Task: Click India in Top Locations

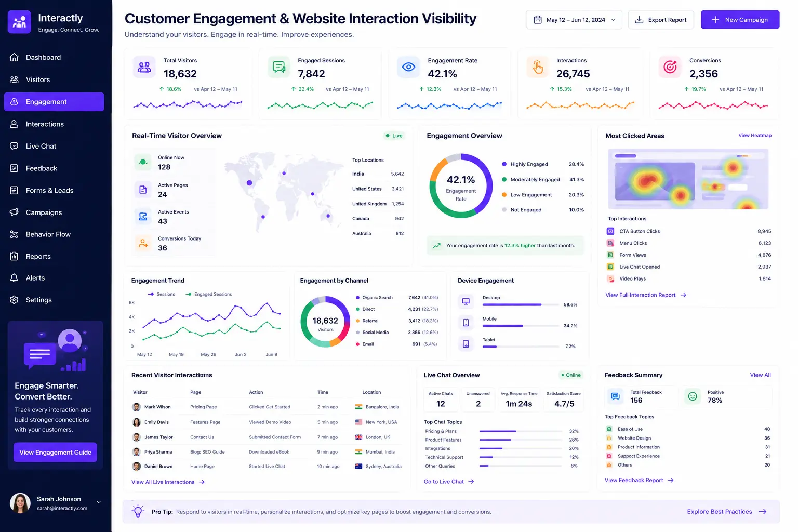Action: [x=378, y=174]
